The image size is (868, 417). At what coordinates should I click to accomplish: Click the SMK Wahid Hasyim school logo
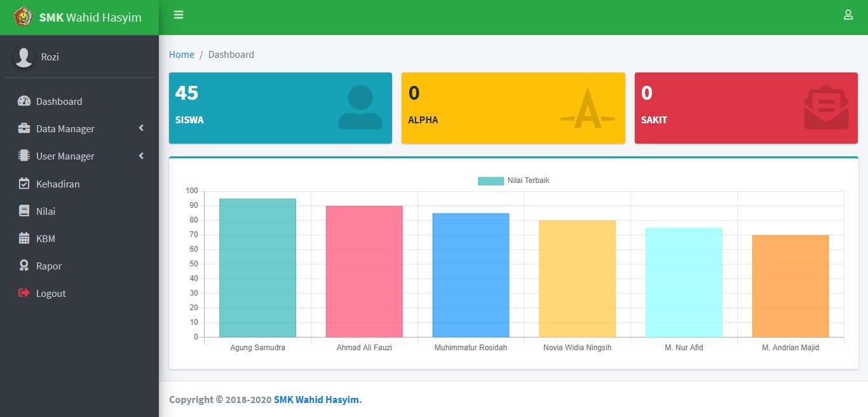click(23, 17)
